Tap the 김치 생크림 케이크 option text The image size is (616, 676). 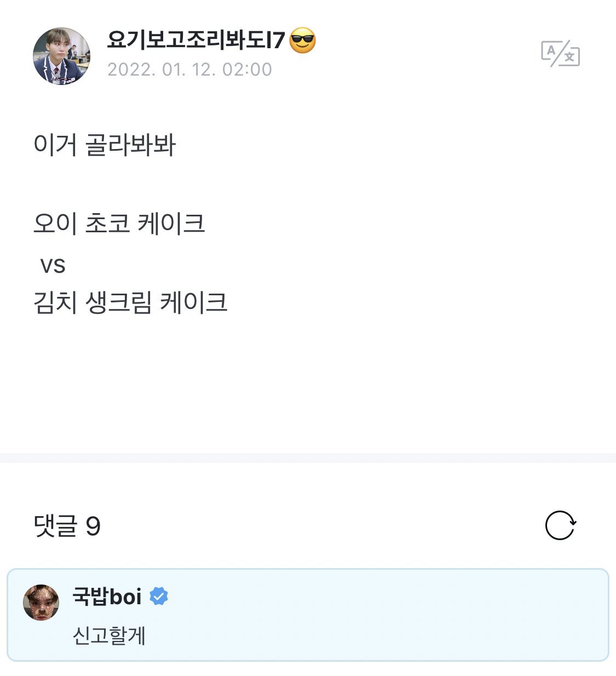(x=130, y=302)
